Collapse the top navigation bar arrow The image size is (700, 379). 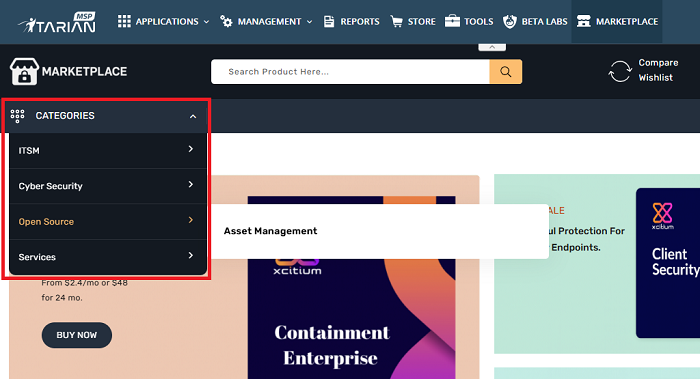[x=492, y=47]
